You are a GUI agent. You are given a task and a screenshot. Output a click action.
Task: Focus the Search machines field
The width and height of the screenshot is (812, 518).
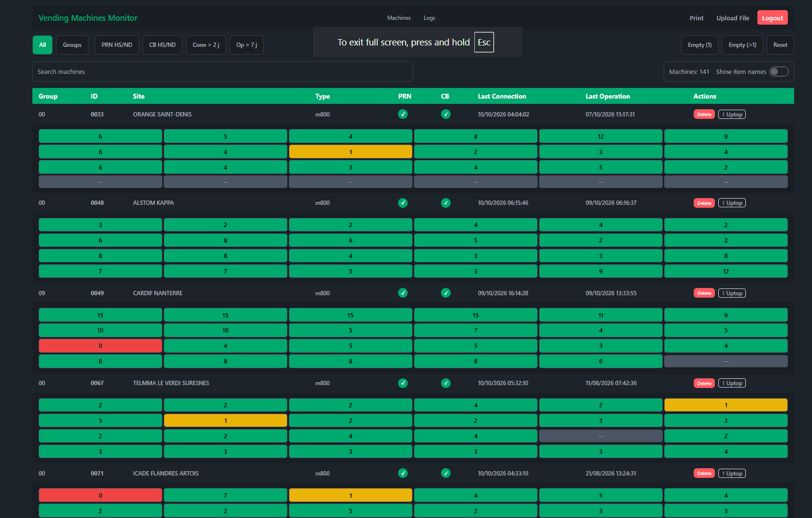point(223,72)
